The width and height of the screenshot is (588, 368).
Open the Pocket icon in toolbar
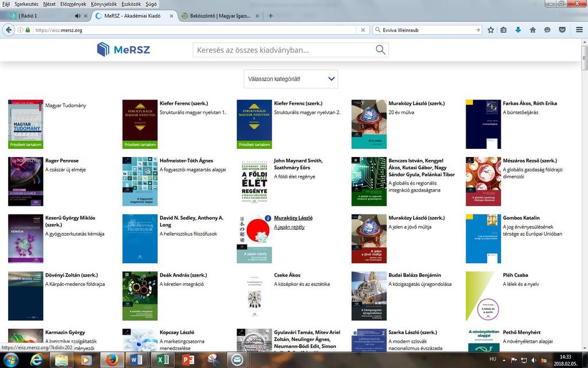pos(562,30)
